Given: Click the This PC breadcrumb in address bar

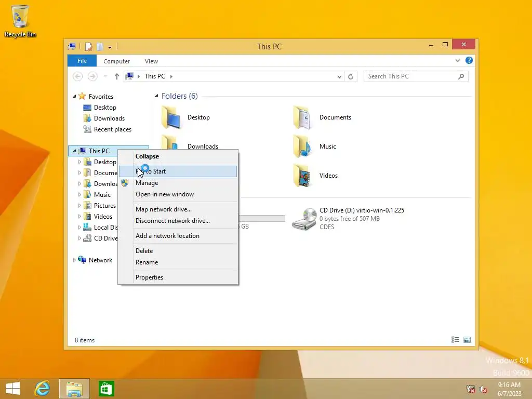Looking at the screenshot, I should click(155, 76).
